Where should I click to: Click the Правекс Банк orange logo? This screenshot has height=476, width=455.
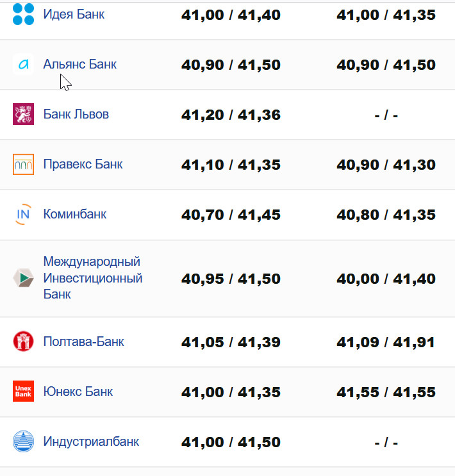(23, 164)
